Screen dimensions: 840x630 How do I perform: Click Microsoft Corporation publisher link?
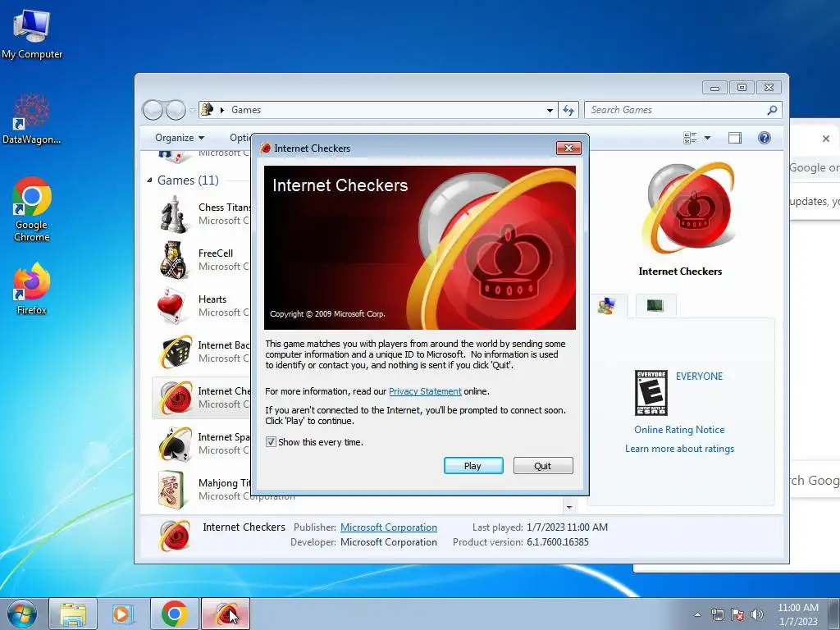click(388, 527)
